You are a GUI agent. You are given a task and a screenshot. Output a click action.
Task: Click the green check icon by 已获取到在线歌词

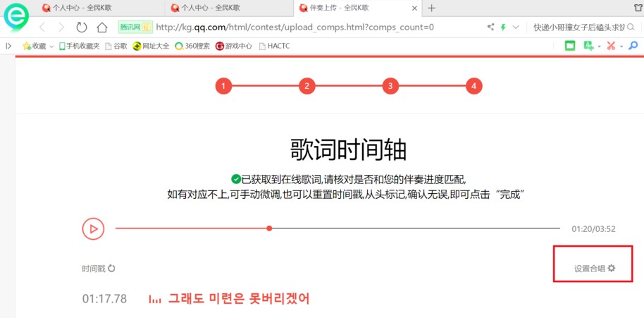[236, 178]
